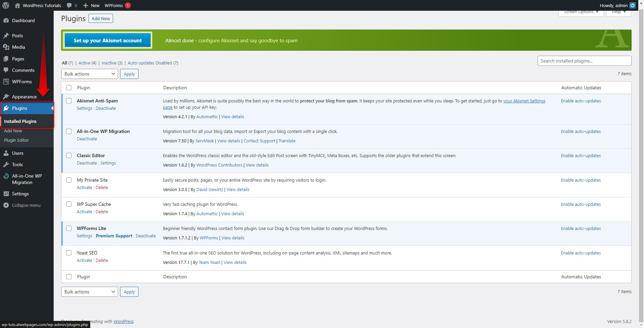This screenshot has width=644, height=328.
Task: Click the admin avatar icon at top right
Action: pyautogui.click(x=633, y=5)
